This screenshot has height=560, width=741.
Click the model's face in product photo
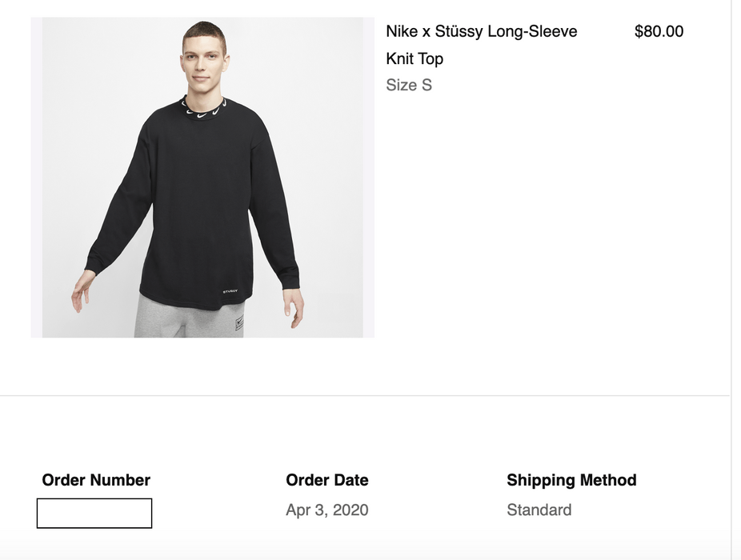click(x=205, y=62)
